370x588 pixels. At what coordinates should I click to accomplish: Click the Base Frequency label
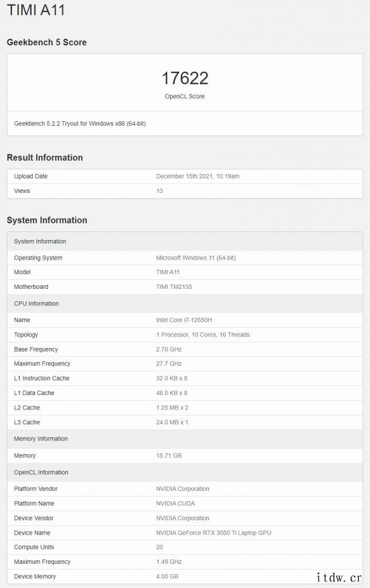pyautogui.click(x=36, y=350)
